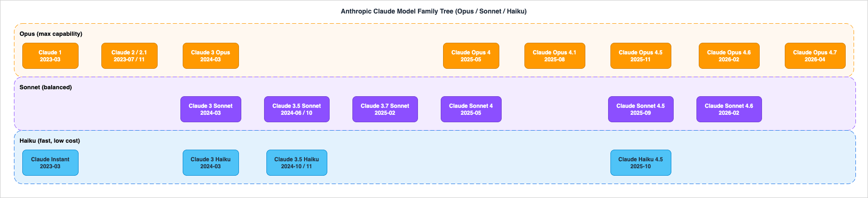This screenshot has height=198, width=868.
Task: Select the Claude 3 Sonnet node
Action: [211, 109]
